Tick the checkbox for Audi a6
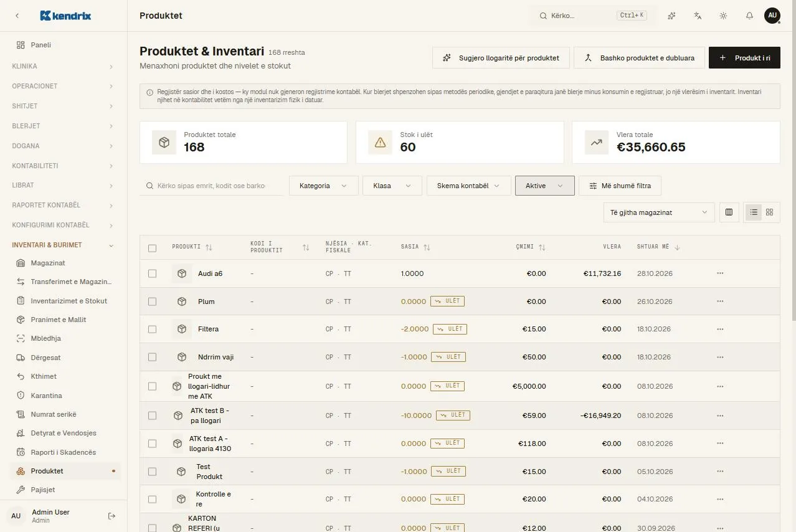 coord(153,273)
